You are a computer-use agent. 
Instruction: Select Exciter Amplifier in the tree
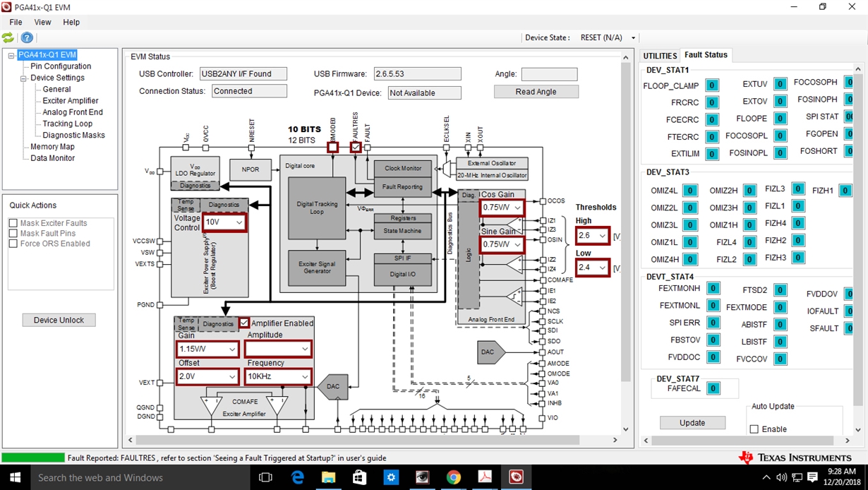tap(71, 101)
